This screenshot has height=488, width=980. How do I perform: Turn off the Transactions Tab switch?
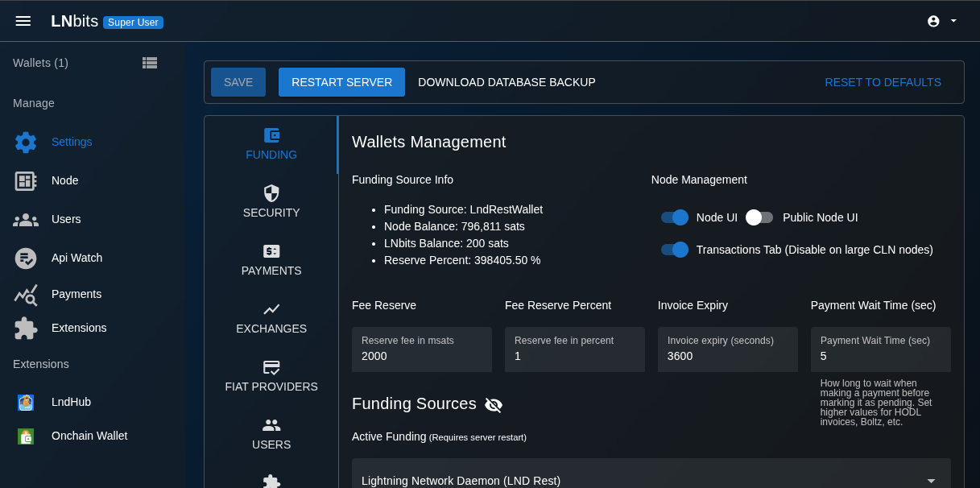pyautogui.click(x=674, y=250)
